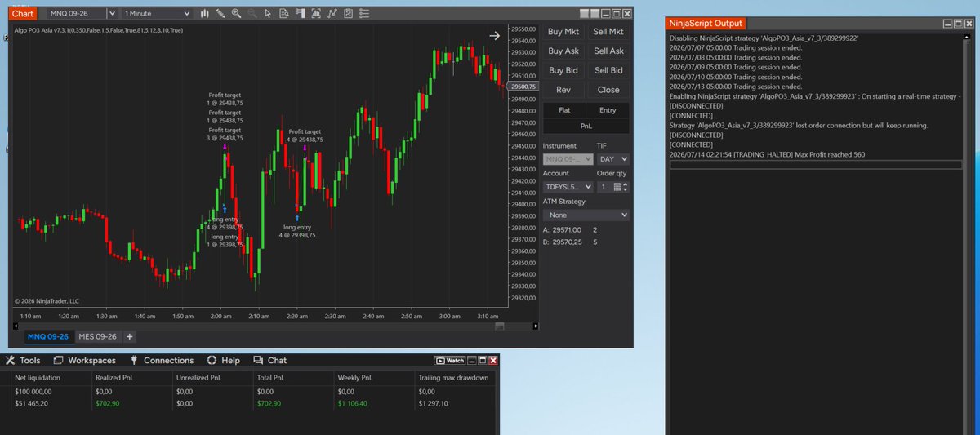
Task: Open the strategies icon in chart toolbar
Action: tap(349, 14)
